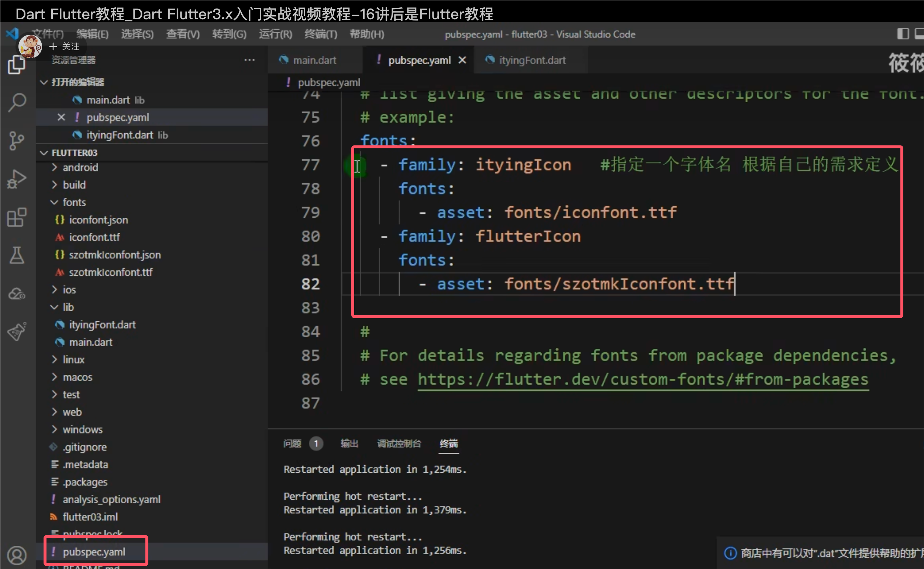Open the Testing beaker icon
The width and height of the screenshot is (924, 569).
(17, 255)
